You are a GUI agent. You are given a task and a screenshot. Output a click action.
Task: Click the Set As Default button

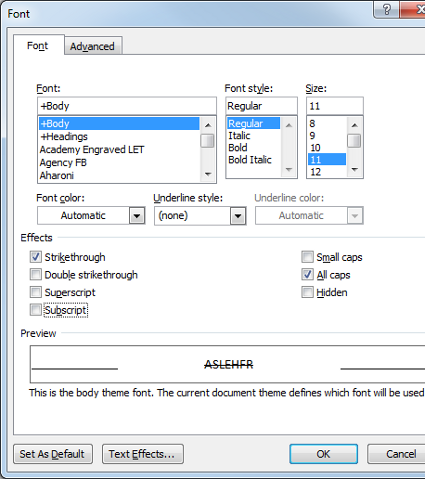pos(53,454)
